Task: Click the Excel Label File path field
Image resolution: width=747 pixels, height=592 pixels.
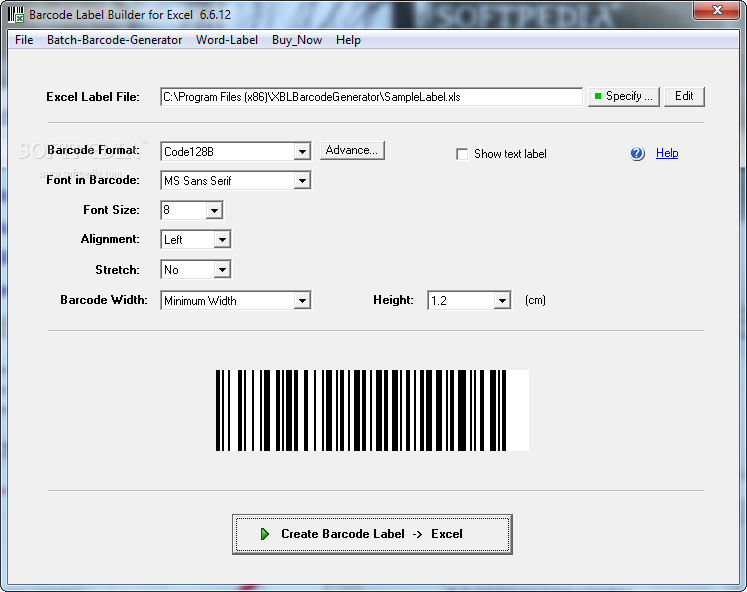Action: pyautogui.click(x=371, y=97)
